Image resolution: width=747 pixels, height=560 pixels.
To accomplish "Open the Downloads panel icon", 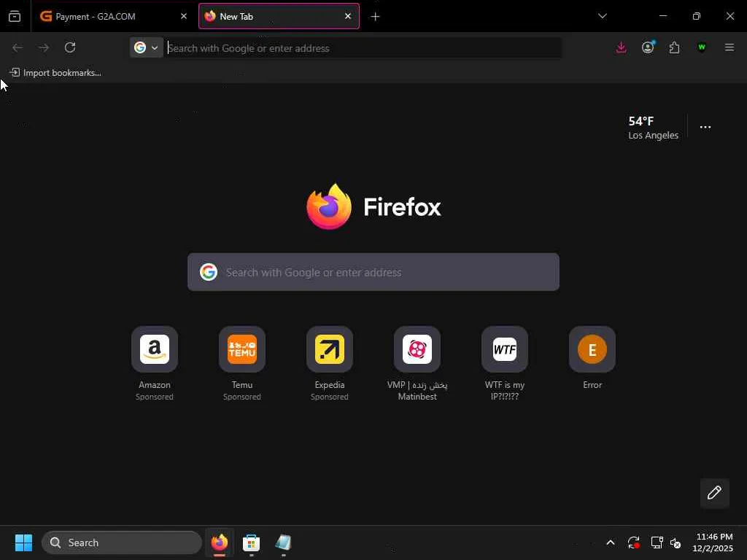I will [x=622, y=47].
